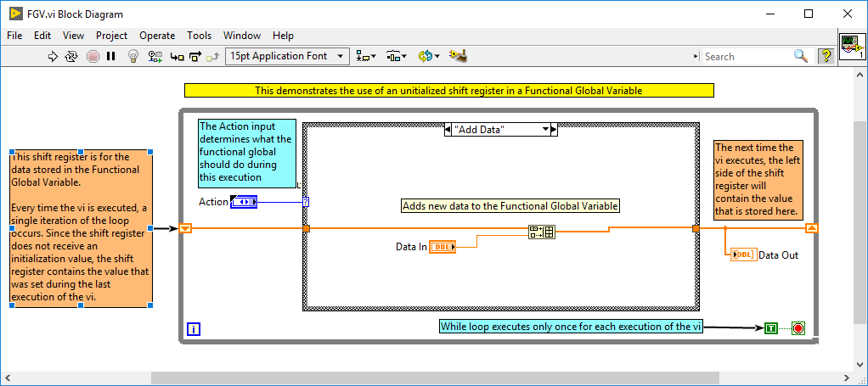Open the Align Objects dropdown

366,57
